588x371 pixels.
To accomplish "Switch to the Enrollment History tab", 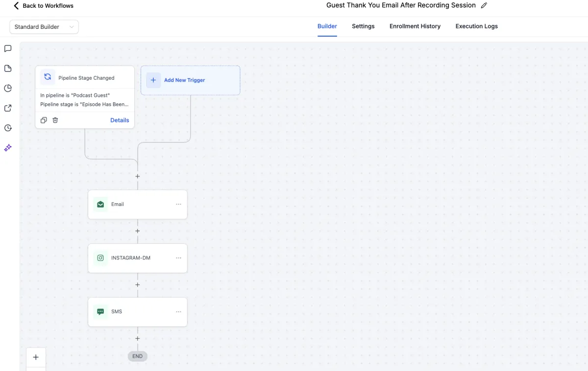I will pyautogui.click(x=415, y=26).
